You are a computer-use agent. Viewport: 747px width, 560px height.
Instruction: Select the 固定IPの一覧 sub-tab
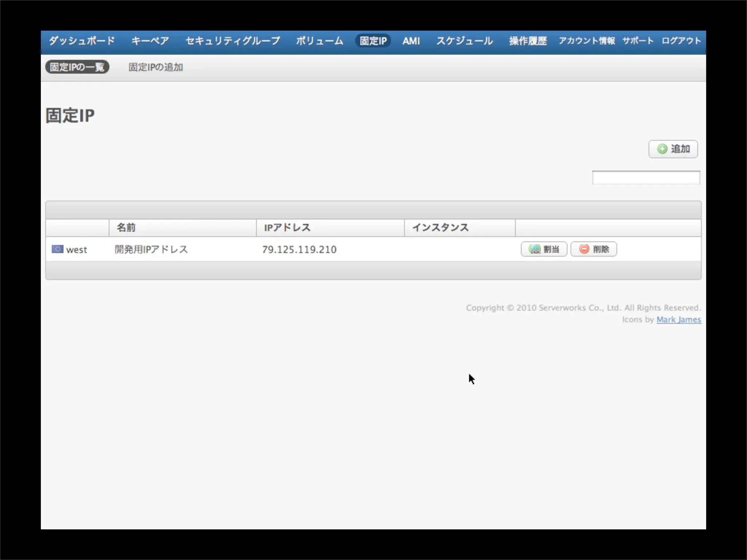[77, 67]
